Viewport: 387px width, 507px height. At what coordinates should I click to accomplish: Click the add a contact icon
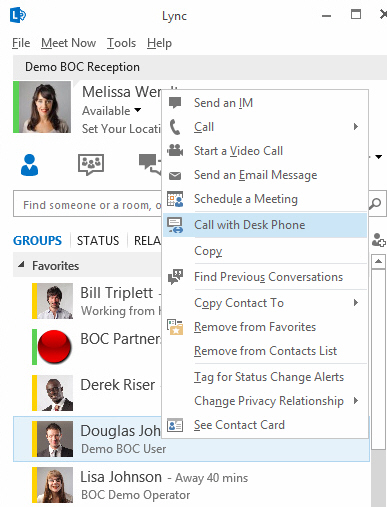coord(379,240)
